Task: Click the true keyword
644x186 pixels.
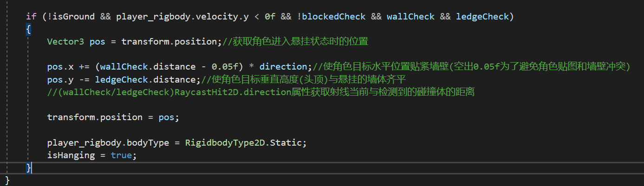Action: (x=121, y=155)
